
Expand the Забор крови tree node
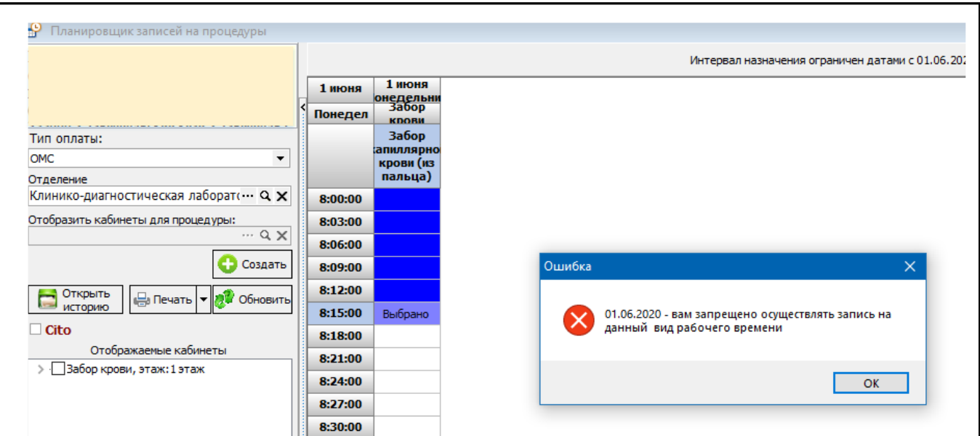(40, 369)
